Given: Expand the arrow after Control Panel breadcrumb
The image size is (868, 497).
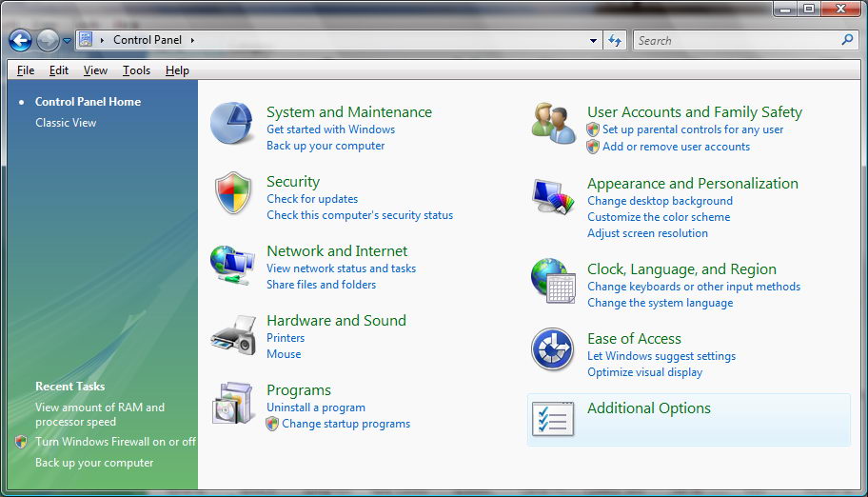Looking at the screenshot, I should click(x=192, y=40).
